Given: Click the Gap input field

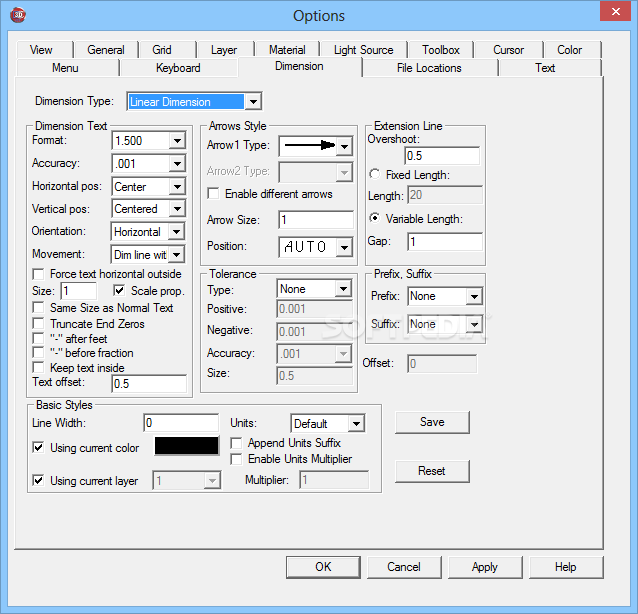Looking at the screenshot, I should pyautogui.click(x=445, y=242).
